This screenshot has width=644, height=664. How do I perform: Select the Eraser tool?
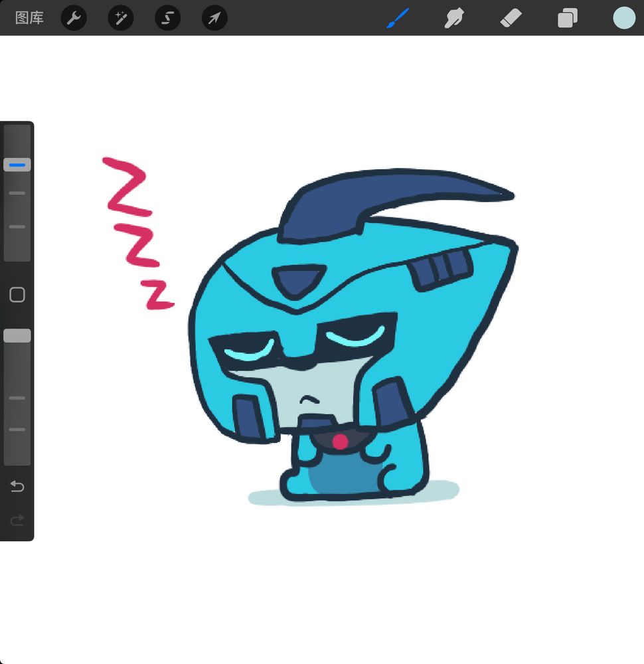(x=511, y=18)
